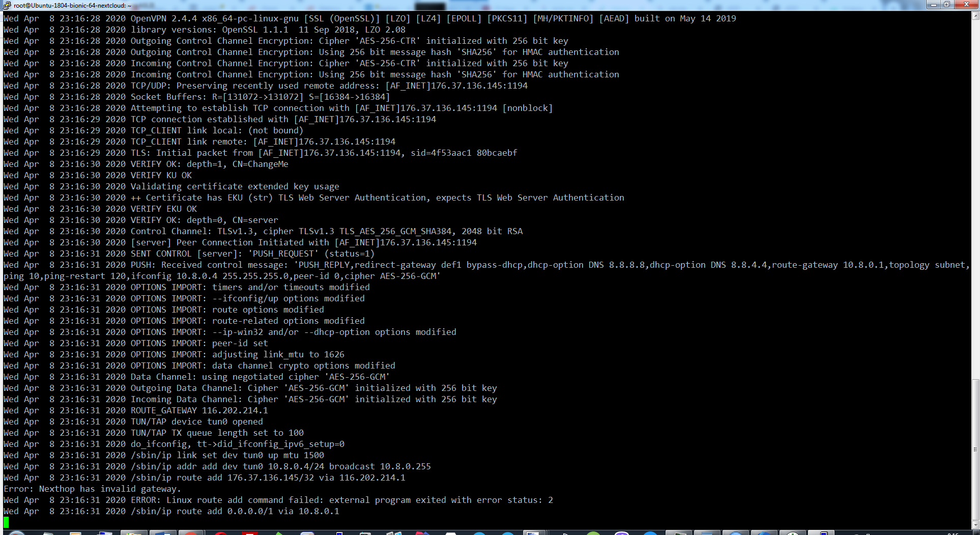Viewport: 980px width, 535px height.
Task: Click the text 'TCP connection established with'
Action: 210,119
